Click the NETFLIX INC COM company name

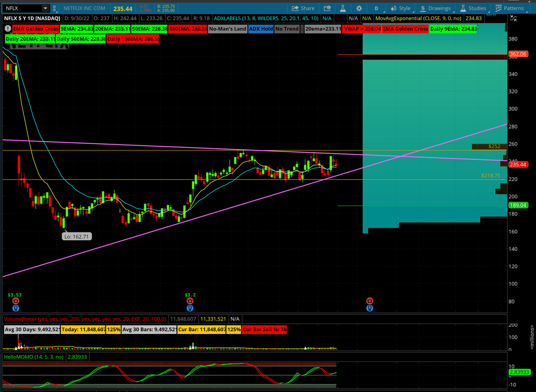84,8
